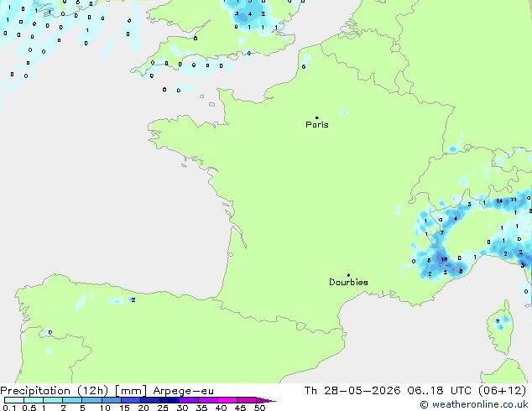
Task: Select the Dourbies location dot marker
Action: click(348, 275)
